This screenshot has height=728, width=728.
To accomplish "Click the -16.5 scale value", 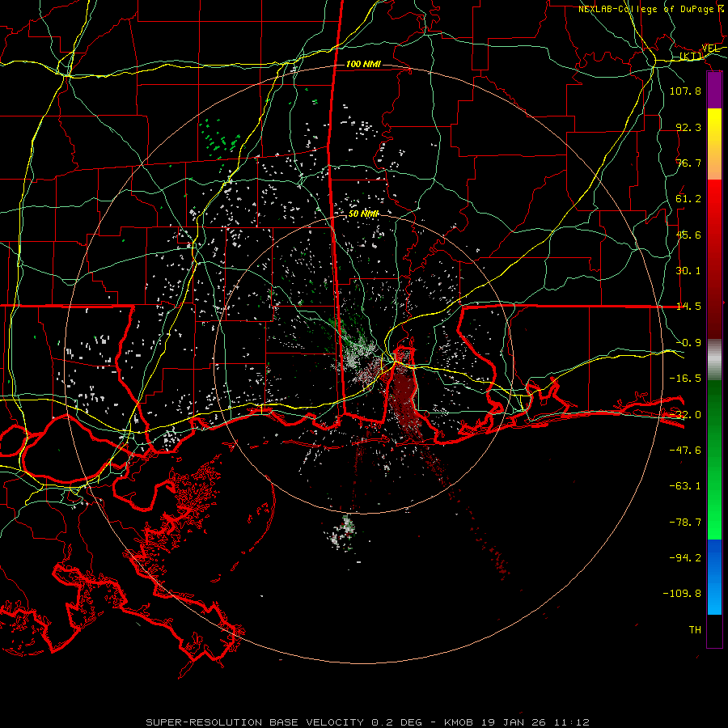I will pos(685,379).
